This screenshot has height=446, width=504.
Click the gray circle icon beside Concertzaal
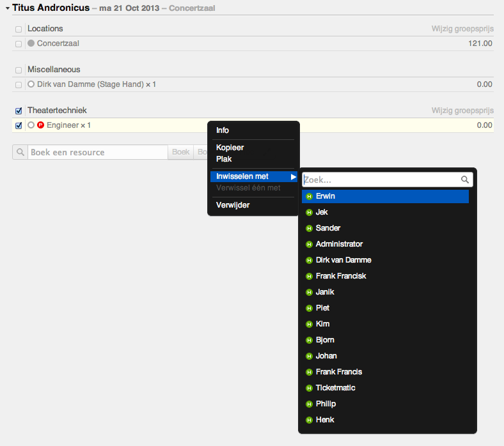tap(31, 43)
